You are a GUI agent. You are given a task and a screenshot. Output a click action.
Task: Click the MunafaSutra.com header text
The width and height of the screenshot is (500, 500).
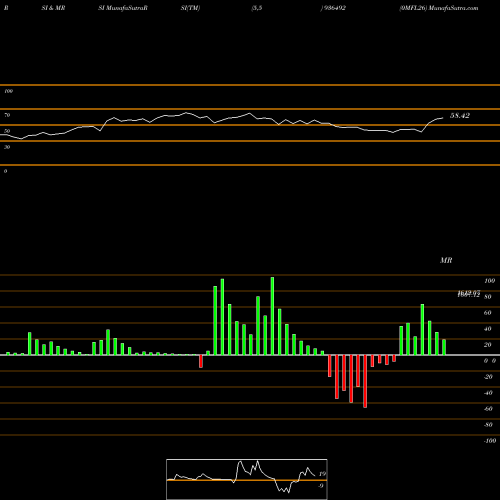pos(453,8)
